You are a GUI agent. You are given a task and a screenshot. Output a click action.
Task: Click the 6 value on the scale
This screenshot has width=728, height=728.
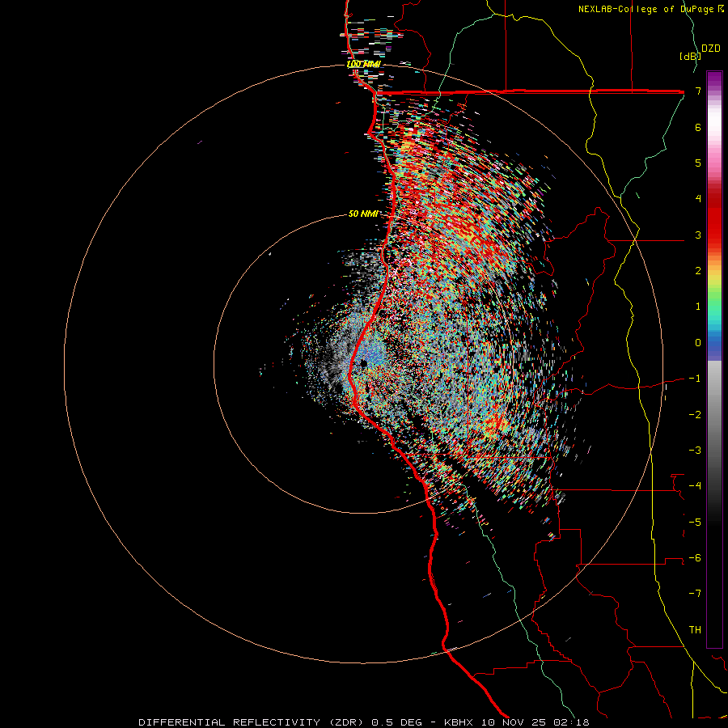point(698,127)
